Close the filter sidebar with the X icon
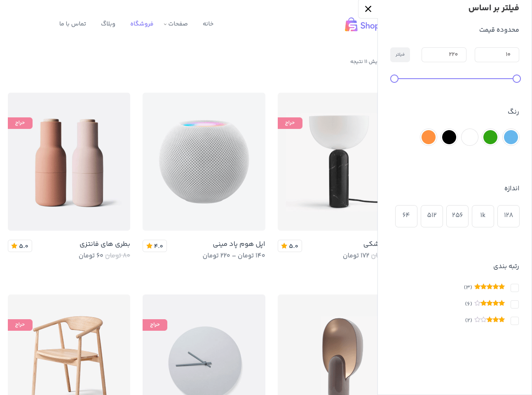This screenshot has height=395, width=532. 368,9
